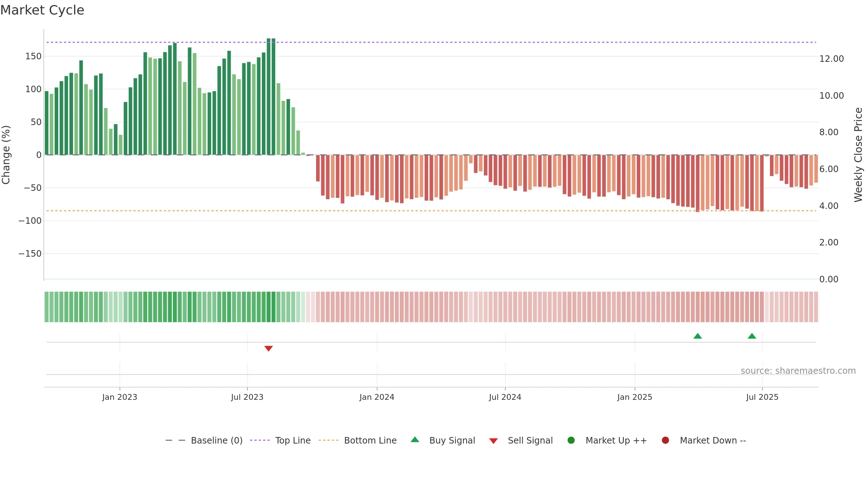Click the Jan 2025 axis label
The image size is (868, 488).
635,397
